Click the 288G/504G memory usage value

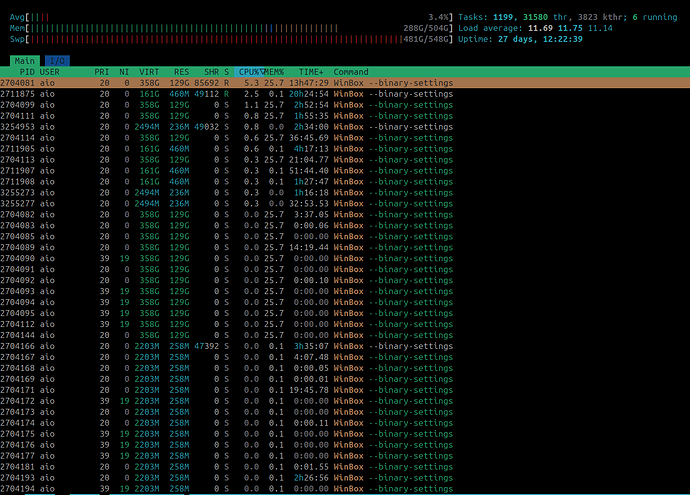tap(426, 28)
